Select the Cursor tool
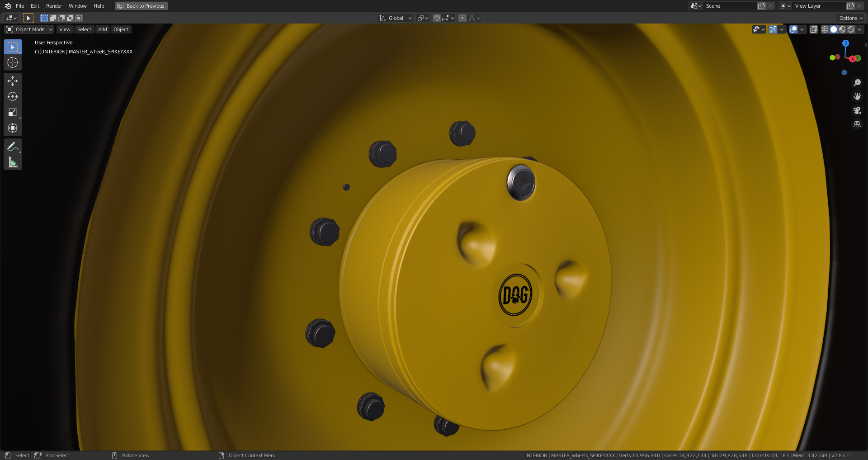Image resolution: width=868 pixels, height=460 pixels. pos(13,62)
